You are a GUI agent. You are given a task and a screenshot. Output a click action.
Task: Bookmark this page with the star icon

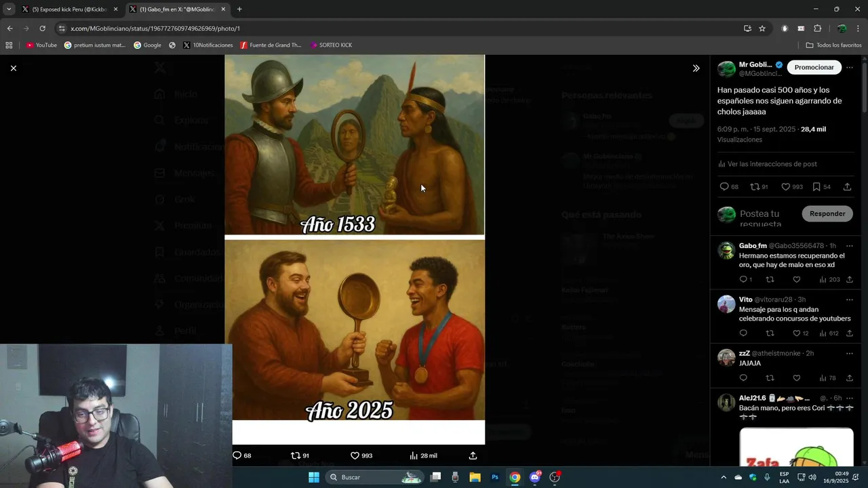coord(762,28)
